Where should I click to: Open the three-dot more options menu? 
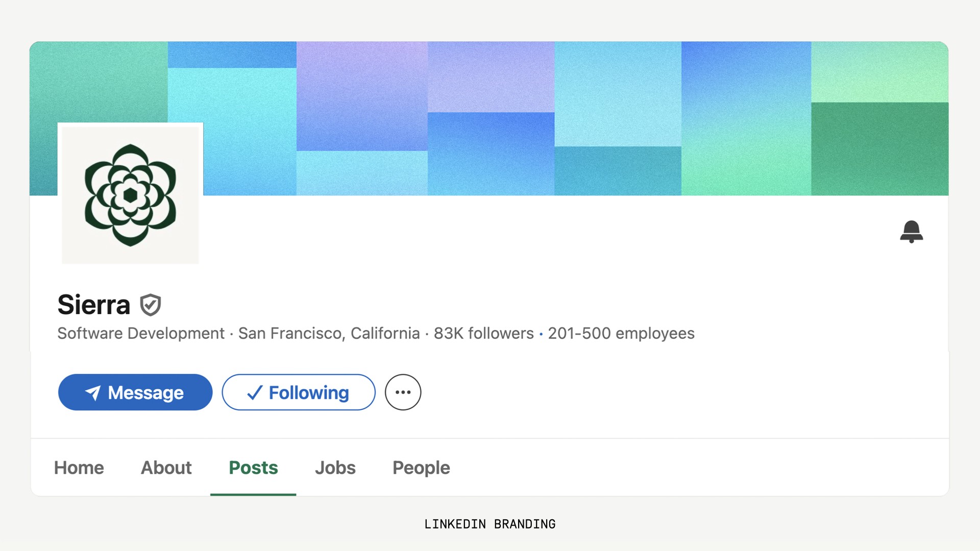(x=403, y=392)
